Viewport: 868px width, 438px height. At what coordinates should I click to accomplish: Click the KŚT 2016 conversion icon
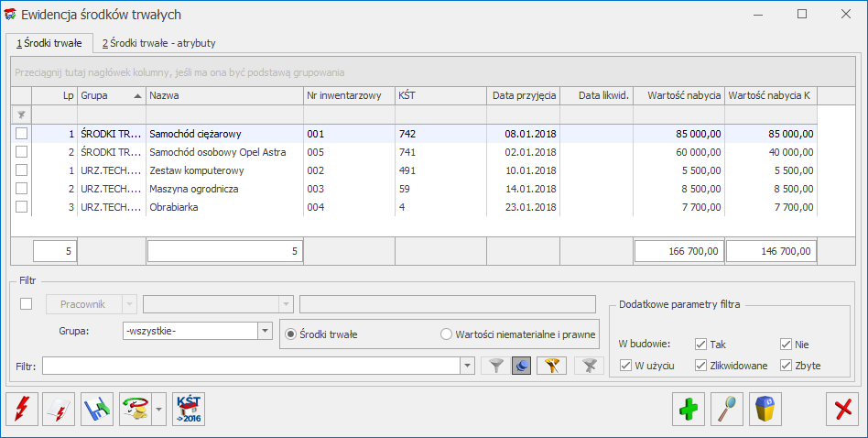(189, 410)
